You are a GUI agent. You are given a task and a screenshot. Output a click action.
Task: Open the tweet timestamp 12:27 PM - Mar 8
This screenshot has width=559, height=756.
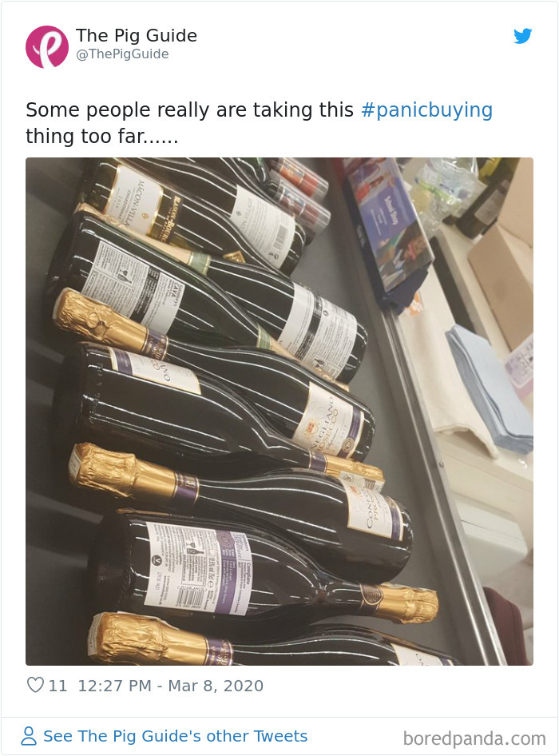click(172, 685)
